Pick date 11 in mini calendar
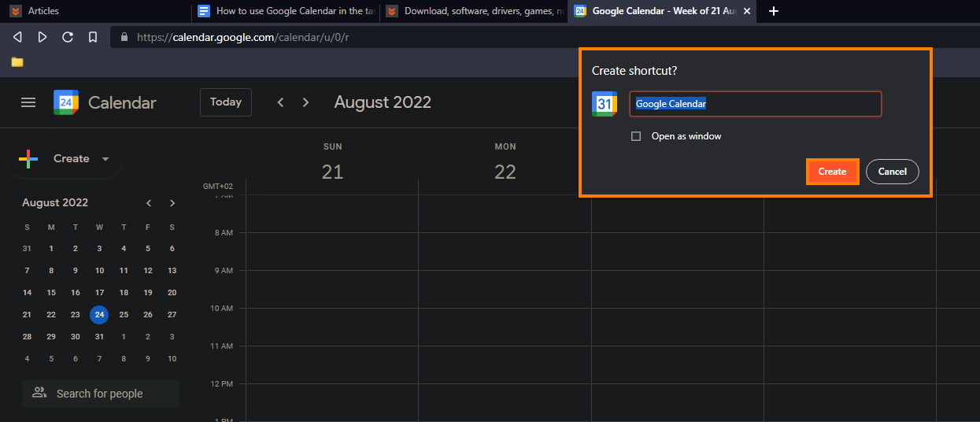The height and width of the screenshot is (422, 980). pos(124,271)
